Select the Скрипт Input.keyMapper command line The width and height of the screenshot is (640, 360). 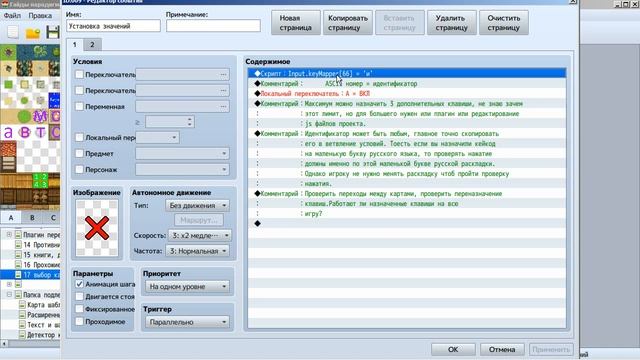tap(407, 73)
